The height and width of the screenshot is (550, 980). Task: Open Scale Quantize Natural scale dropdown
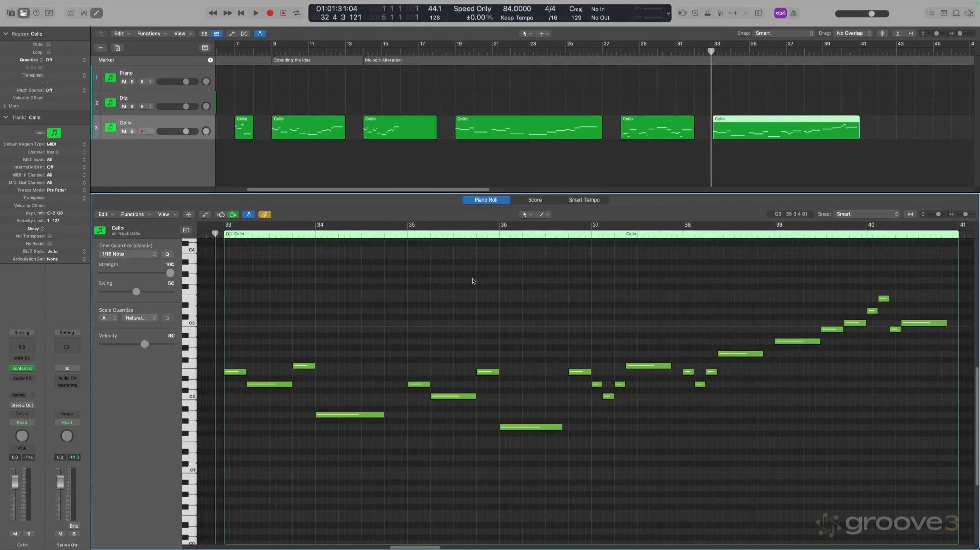click(x=140, y=318)
